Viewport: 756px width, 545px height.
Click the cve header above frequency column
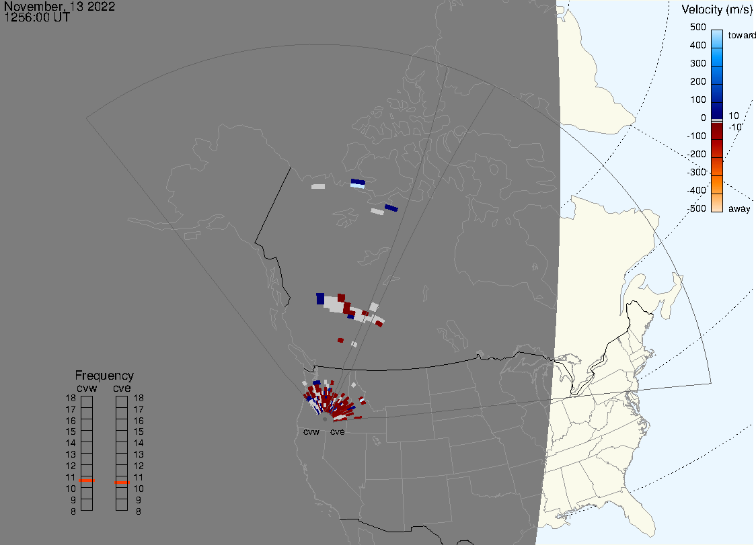tap(122, 388)
